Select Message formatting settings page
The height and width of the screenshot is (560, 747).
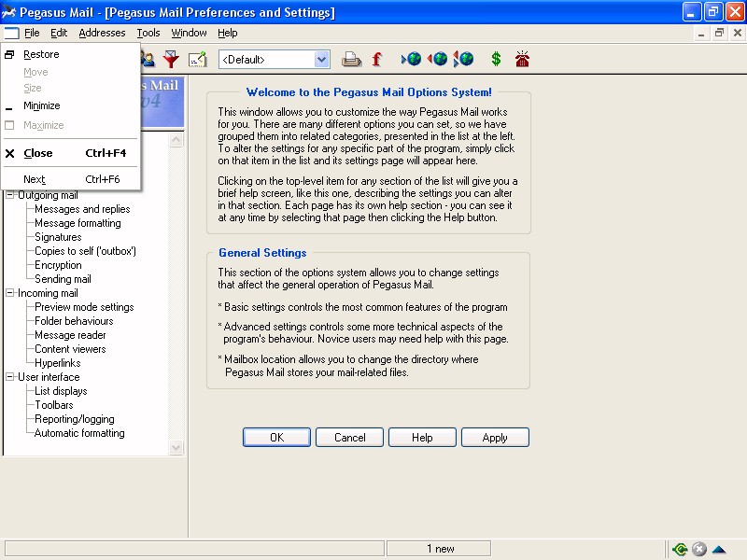coord(78,223)
